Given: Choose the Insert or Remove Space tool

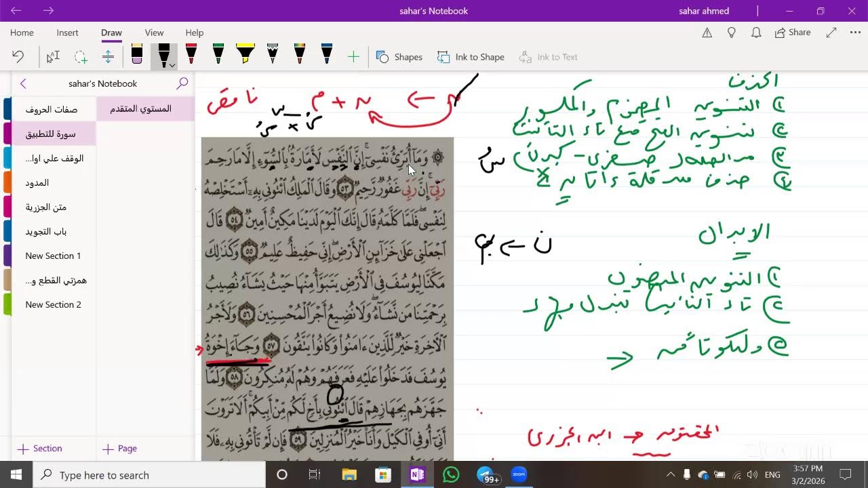Looking at the screenshot, I should coord(108,57).
